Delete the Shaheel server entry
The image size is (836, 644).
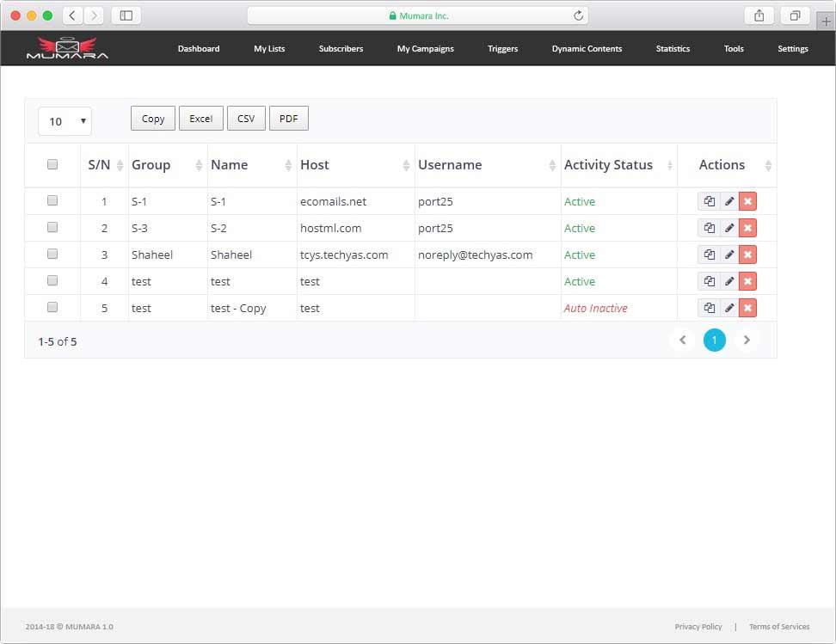click(747, 254)
